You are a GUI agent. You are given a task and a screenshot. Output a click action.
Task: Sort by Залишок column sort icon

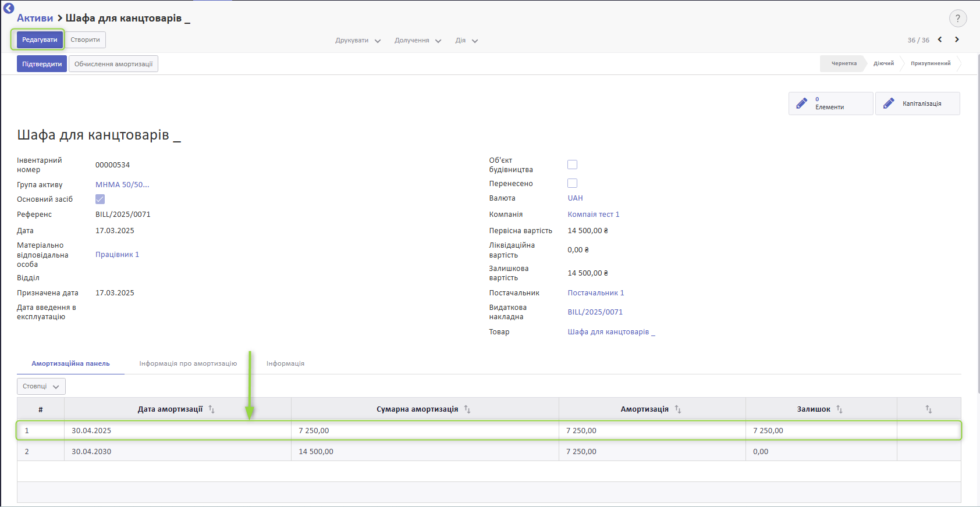(840, 409)
